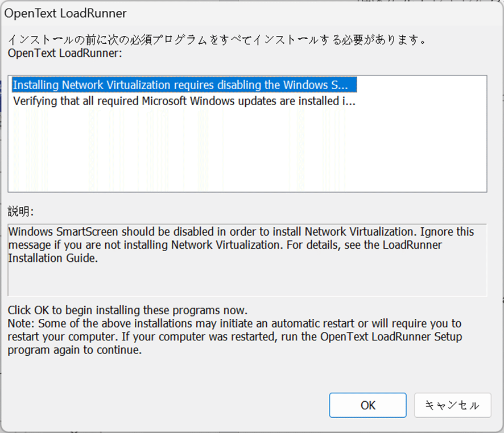This screenshot has height=433, width=504.
Task: Click the Japanese instruction sentence at top
Action: pos(217,40)
